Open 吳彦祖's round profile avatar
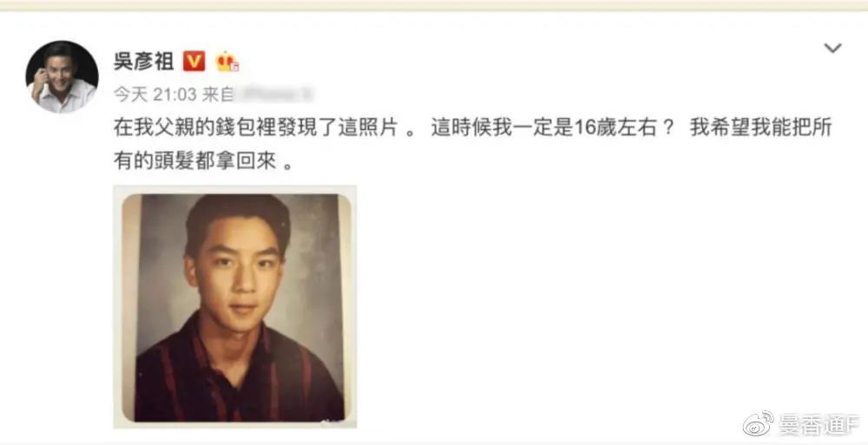Image resolution: width=868 pixels, height=445 pixels. [x=62, y=77]
